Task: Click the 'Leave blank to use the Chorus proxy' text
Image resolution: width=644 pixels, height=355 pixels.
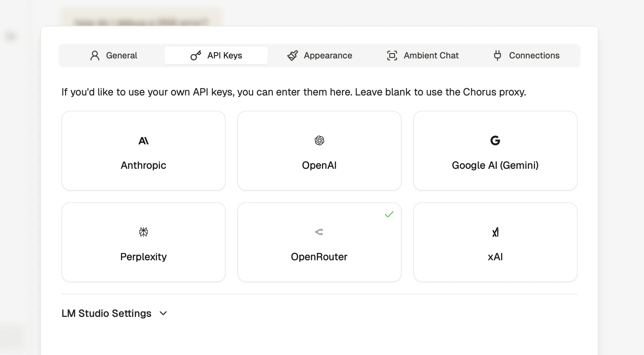Action: [440, 92]
